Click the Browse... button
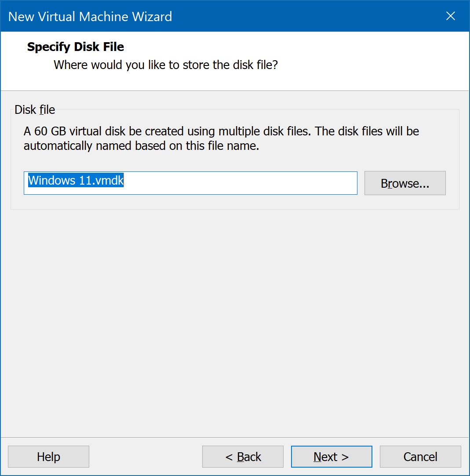The width and height of the screenshot is (470, 476). 405,183
